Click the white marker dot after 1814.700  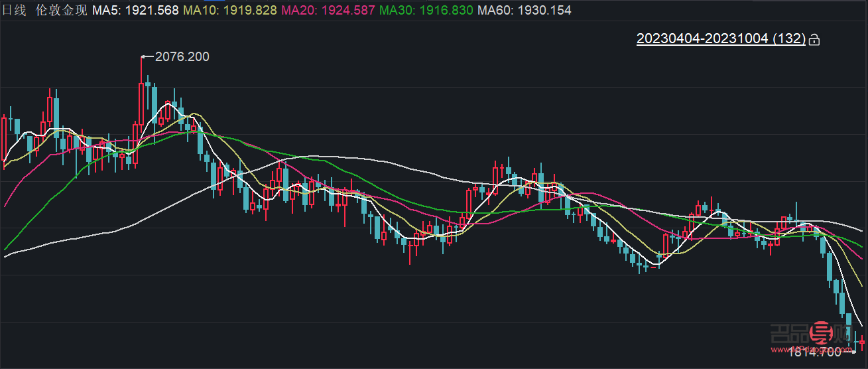point(853,352)
